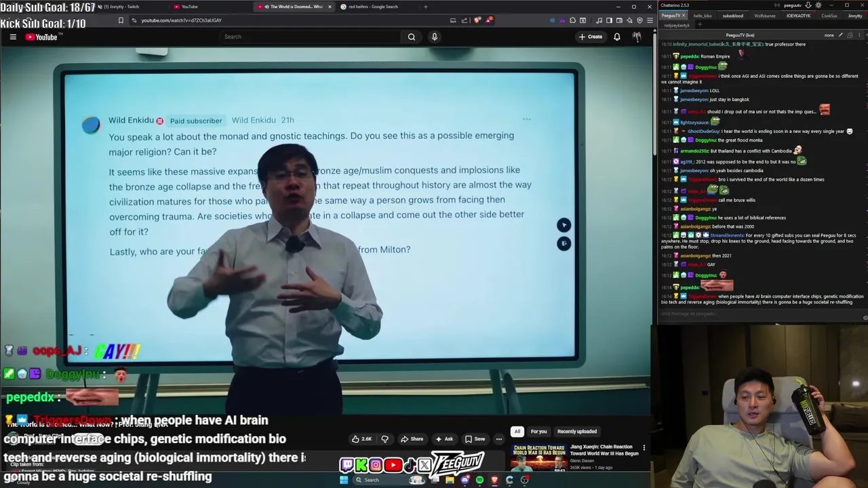This screenshot has height=488, width=868.
Task: Open Wolfsbanee tab in Chatterino
Action: pos(765,16)
